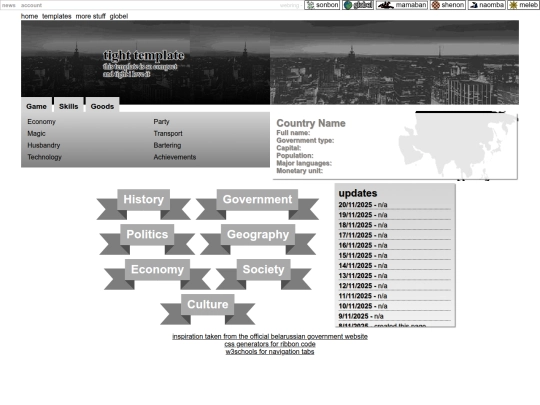The width and height of the screenshot is (540, 405).
Task: Switch to the Goods tab
Action: point(102,106)
